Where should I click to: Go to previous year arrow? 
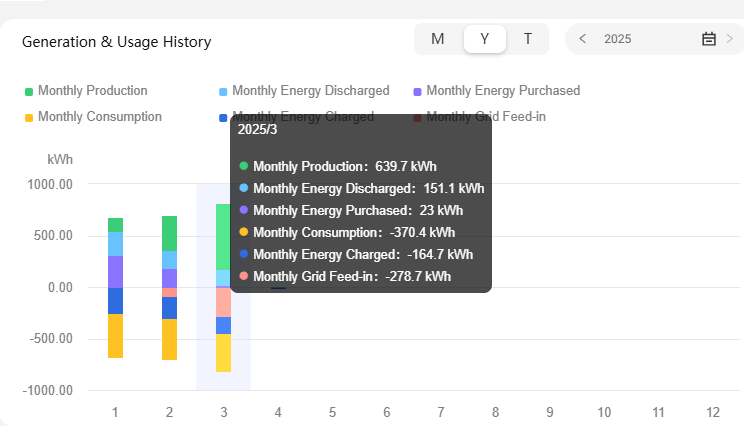click(x=583, y=39)
